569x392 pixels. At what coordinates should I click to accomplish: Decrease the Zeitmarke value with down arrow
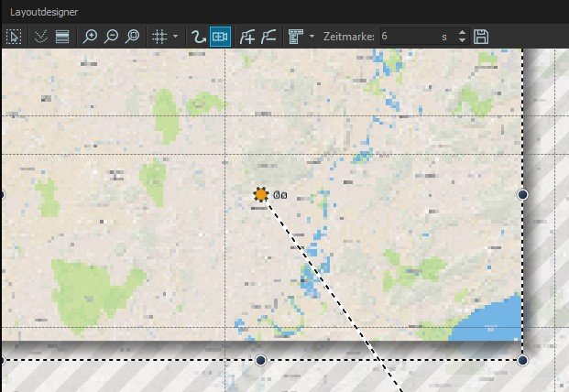pyautogui.click(x=462, y=41)
